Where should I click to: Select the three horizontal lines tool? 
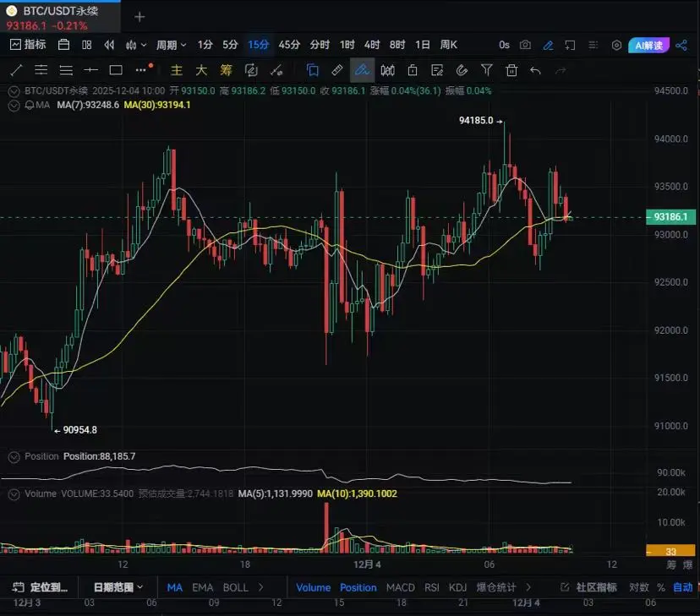coord(66,70)
